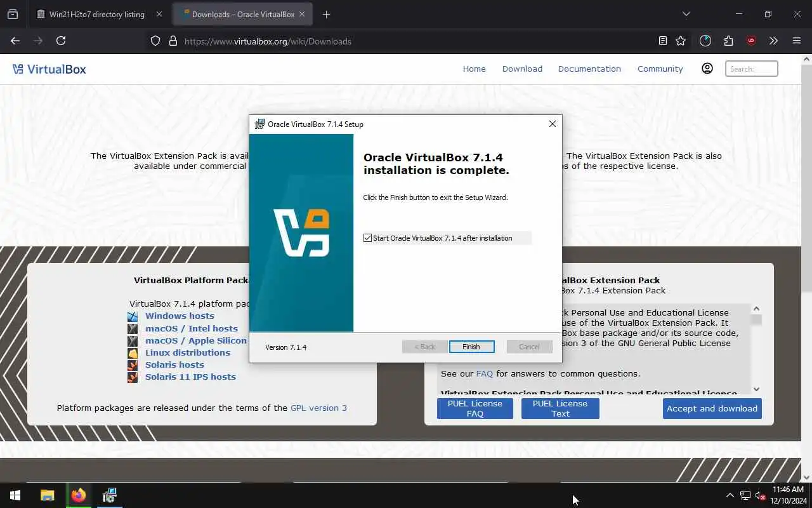Open the Home menu on VirtualBox site
Image resolution: width=812 pixels, height=508 pixels.
point(474,69)
